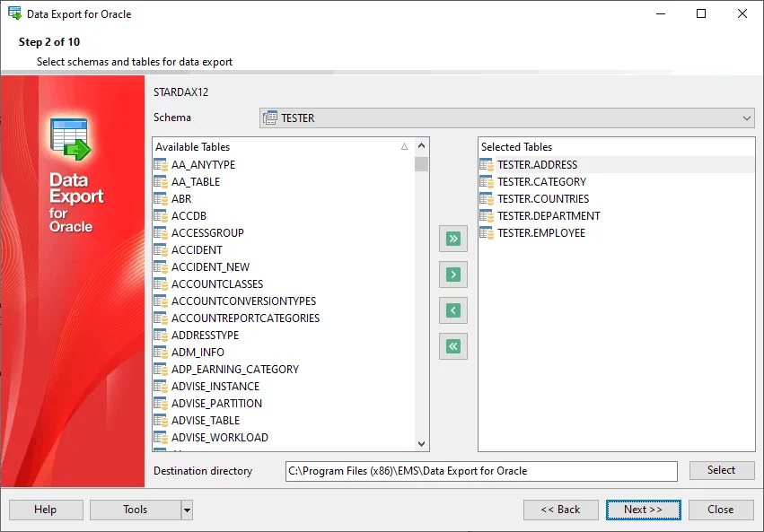Click the Close button at the bottom right
Viewport: 764px width, 532px height.
(x=721, y=510)
